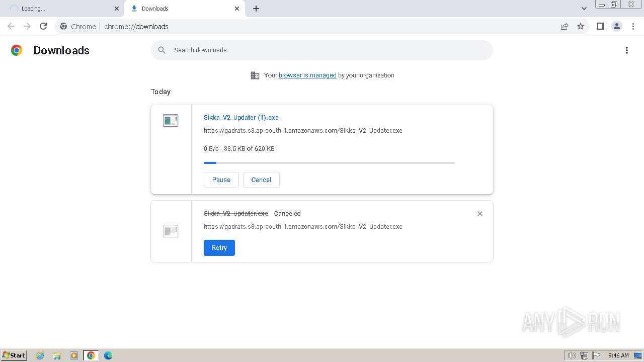Open File Explorer folder from taskbar
The image size is (644, 362).
coord(57,355)
